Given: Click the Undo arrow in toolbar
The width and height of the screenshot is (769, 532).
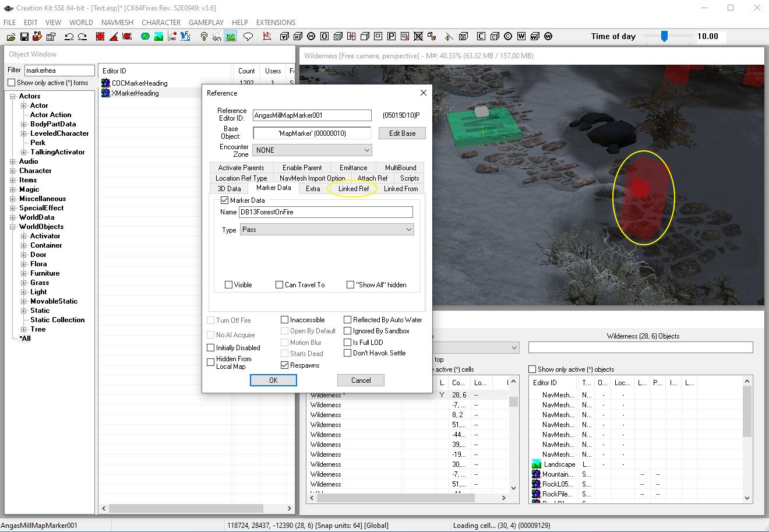Looking at the screenshot, I should coord(69,37).
